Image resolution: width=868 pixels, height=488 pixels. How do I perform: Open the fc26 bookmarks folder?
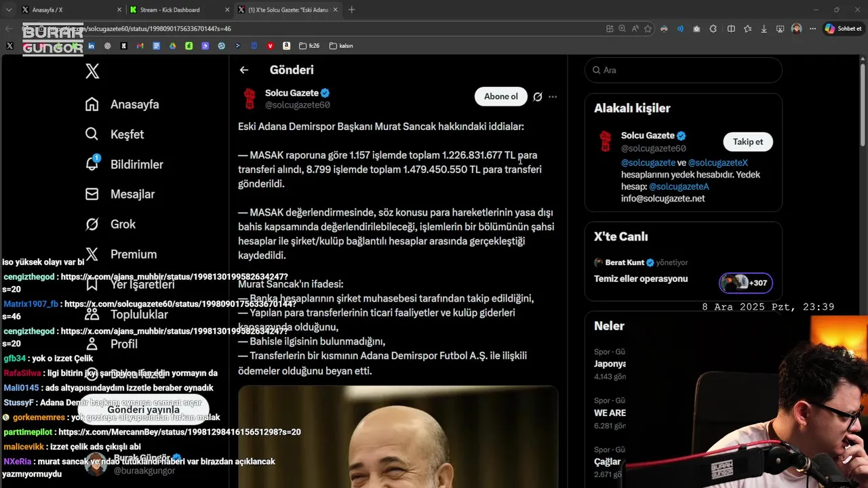coord(309,46)
